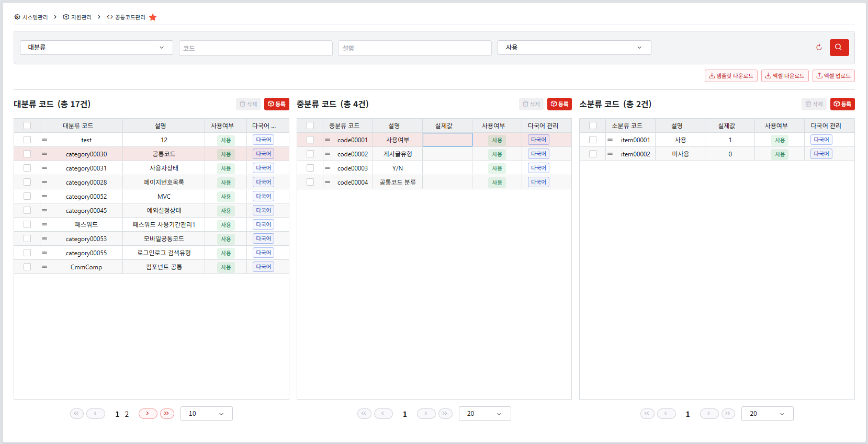868x444 pixels.
Task: Click 다국어 button in item00001 row
Action: (821, 140)
